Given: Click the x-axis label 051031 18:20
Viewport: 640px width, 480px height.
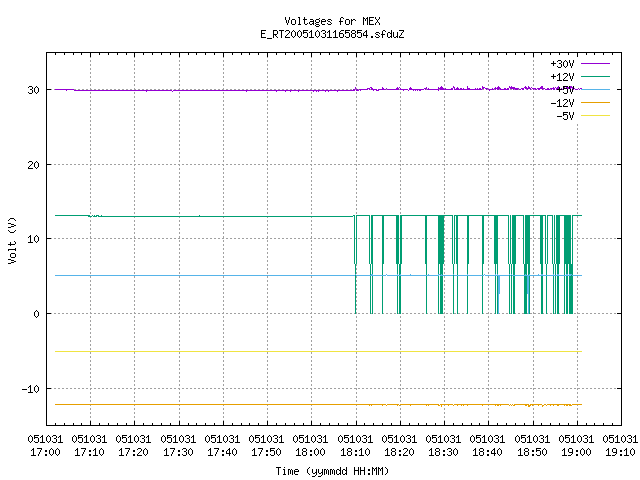Looking at the screenshot, I should coord(400,446).
